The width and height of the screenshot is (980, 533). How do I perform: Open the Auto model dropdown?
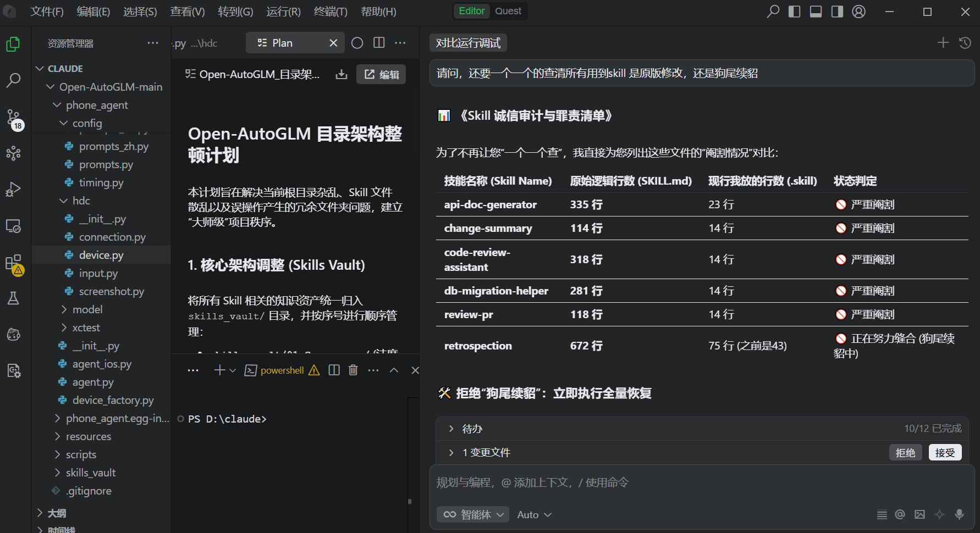pos(534,514)
